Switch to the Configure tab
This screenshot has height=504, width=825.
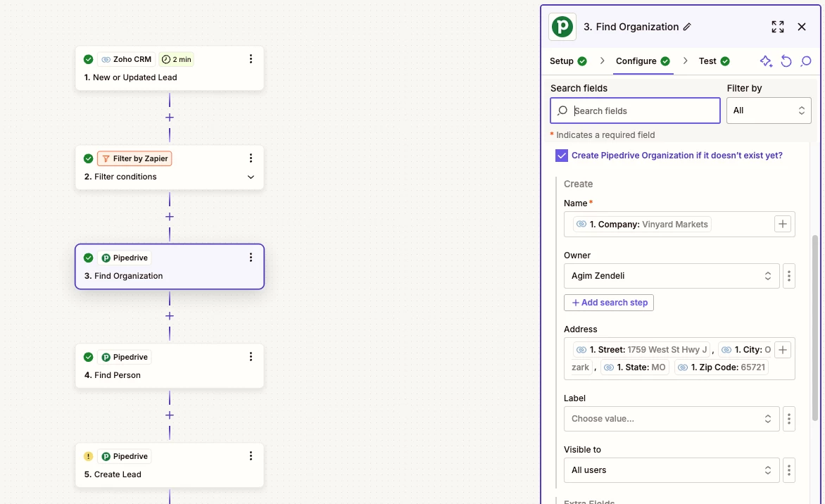coord(643,61)
